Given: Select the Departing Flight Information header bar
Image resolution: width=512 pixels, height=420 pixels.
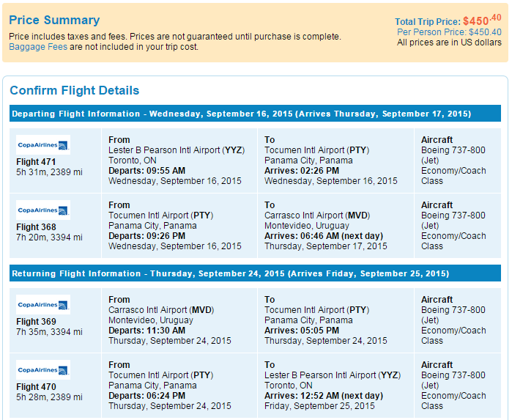Looking at the screenshot, I should coord(255,114).
